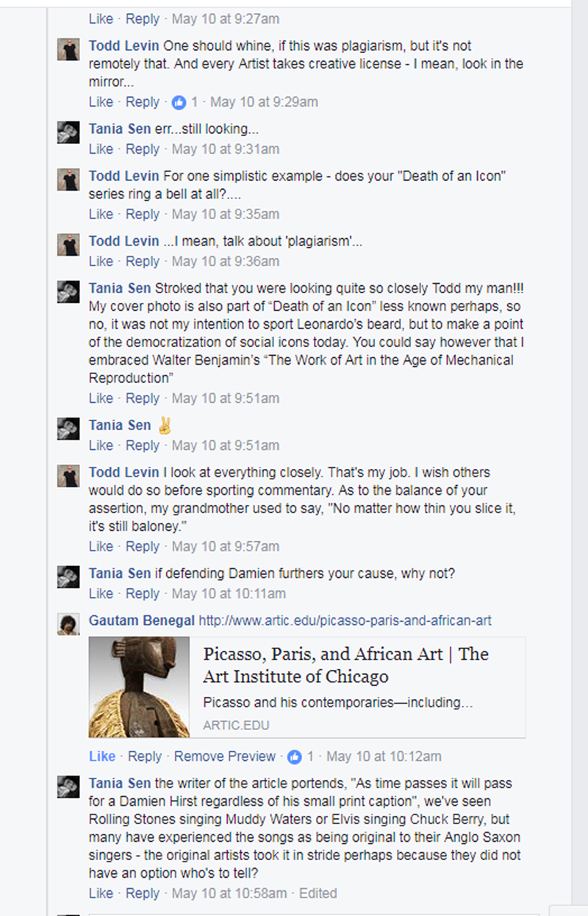View edit history via the 'Edited' label
Image resolution: width=588 pixels, height=916 pixels.
click(318, 893)
